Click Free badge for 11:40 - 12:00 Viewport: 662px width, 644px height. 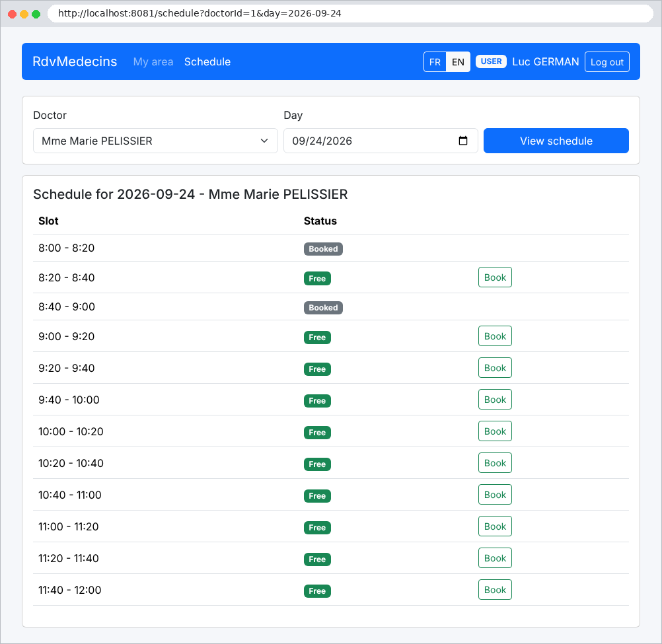[317, 590]
